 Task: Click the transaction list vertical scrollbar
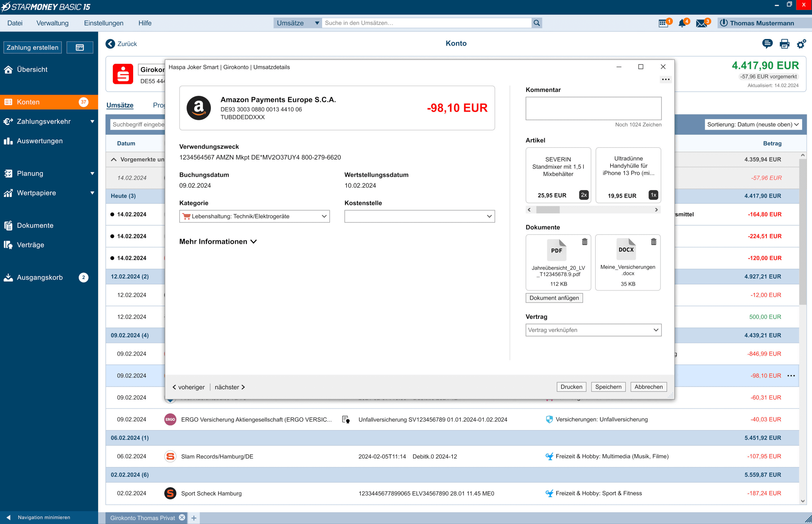803,232
